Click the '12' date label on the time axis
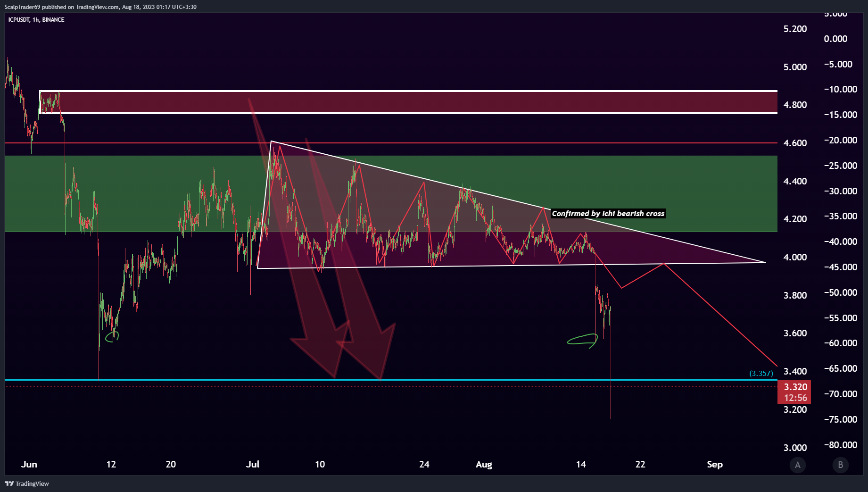Image resolution: width=868 pixels, height=492 pixels. point(111,464)
